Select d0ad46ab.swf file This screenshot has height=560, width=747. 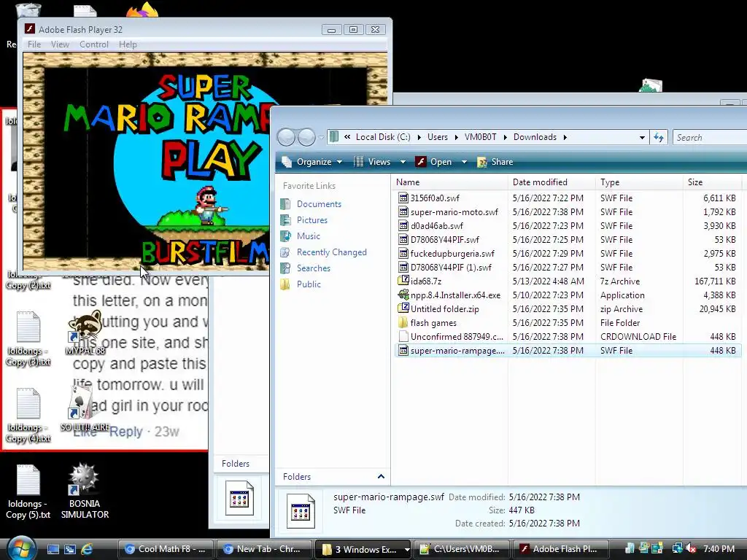(436, 226)
